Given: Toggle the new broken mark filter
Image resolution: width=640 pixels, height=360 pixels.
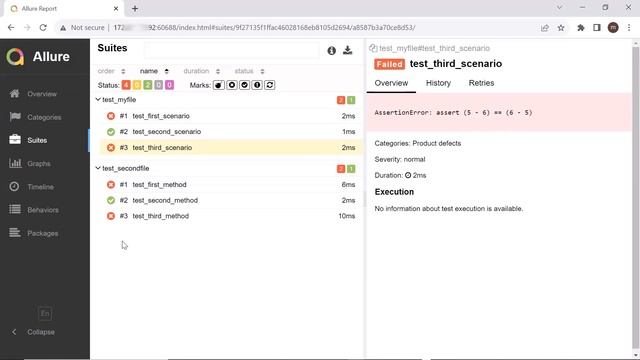Looking at the screenshot, I should tap(257, 85).
